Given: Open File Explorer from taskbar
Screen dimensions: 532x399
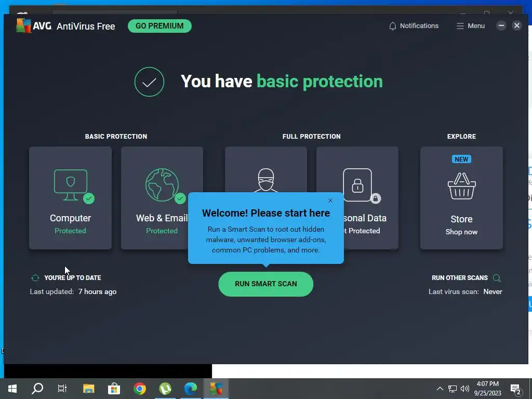Looking at the screenshot, I should [88, 389].
